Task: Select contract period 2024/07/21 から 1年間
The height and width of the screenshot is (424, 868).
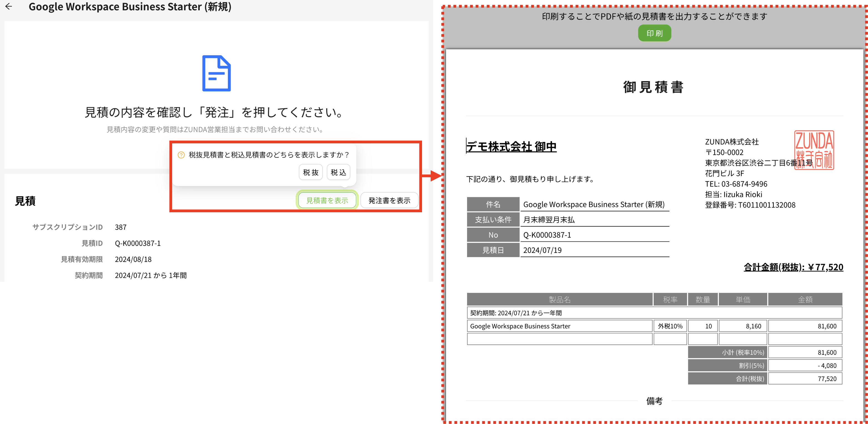Action: click(150, 275)
